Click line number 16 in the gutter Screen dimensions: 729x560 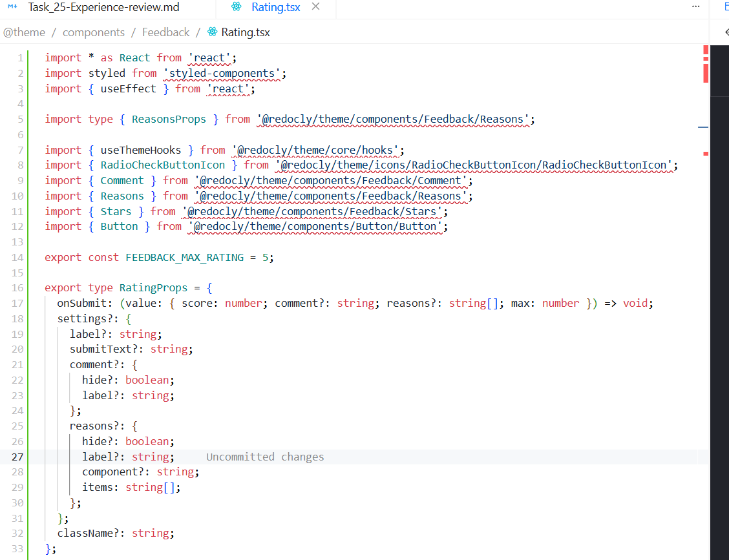coord(17,288)
